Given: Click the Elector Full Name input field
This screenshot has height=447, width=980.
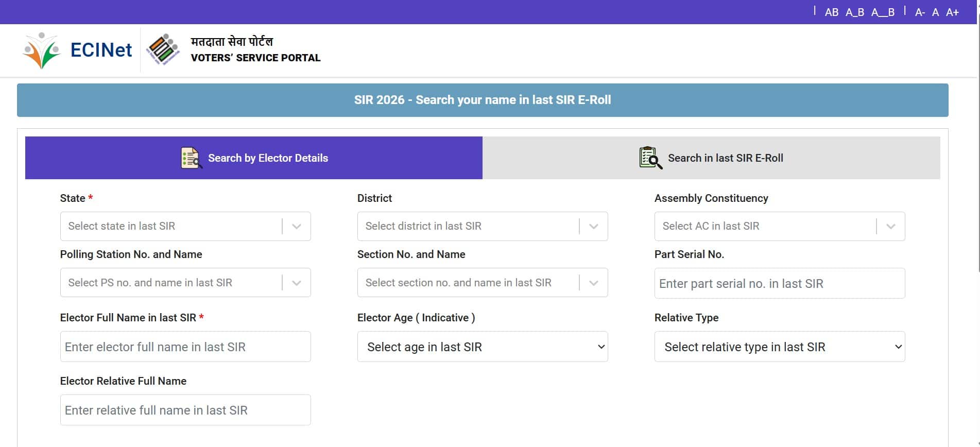Looking at the screenshot, I should pos(185,347).
